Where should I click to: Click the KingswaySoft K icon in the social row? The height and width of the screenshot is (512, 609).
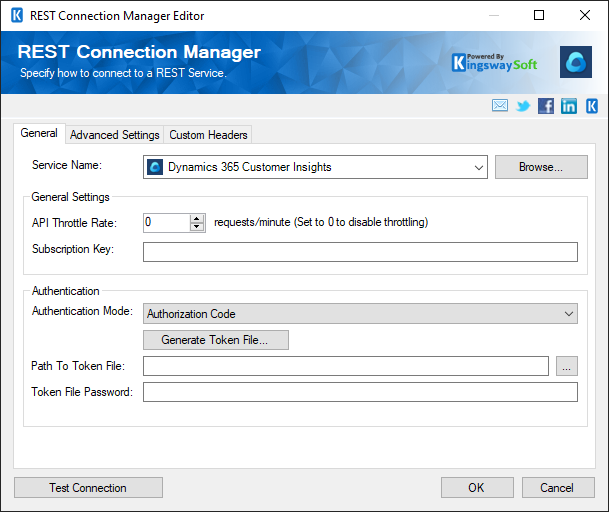[x=592, y=106]
